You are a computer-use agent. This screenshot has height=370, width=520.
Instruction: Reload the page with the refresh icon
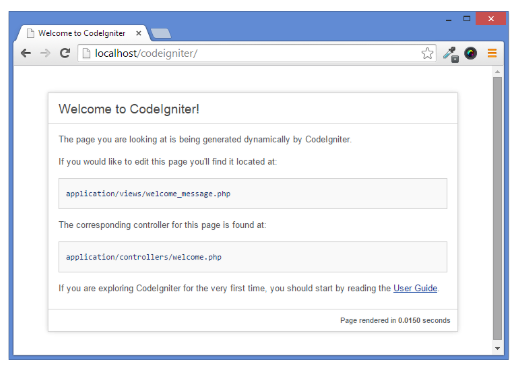pos(65,53)
